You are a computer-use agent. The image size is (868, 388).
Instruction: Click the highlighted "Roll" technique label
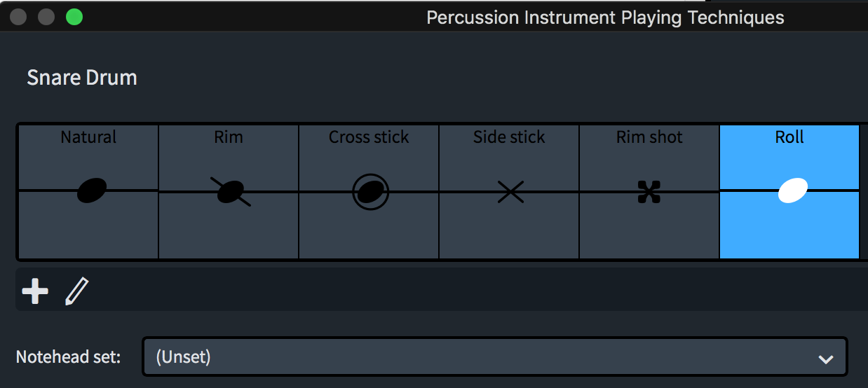pyautogui.click(x=789, y=137)
